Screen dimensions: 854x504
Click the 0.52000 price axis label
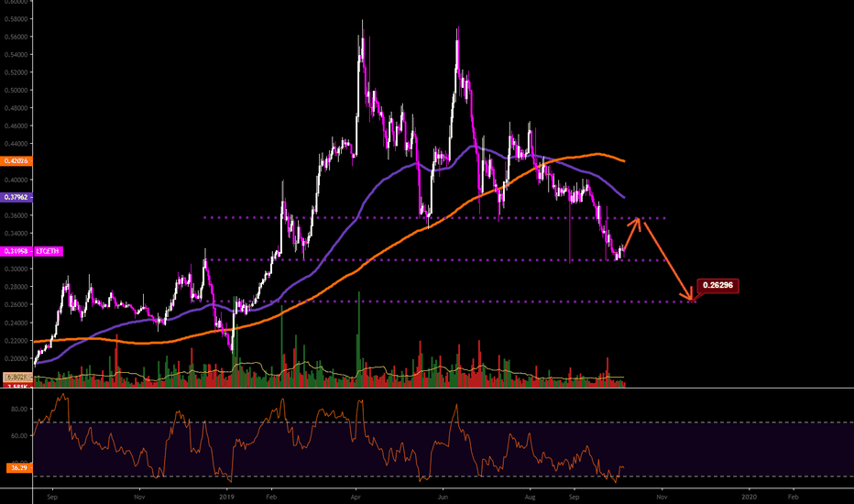click(x=16, y=72)
